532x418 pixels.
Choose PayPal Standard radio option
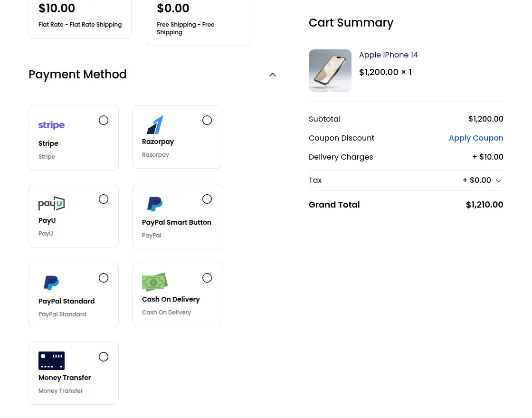[104, 278]
